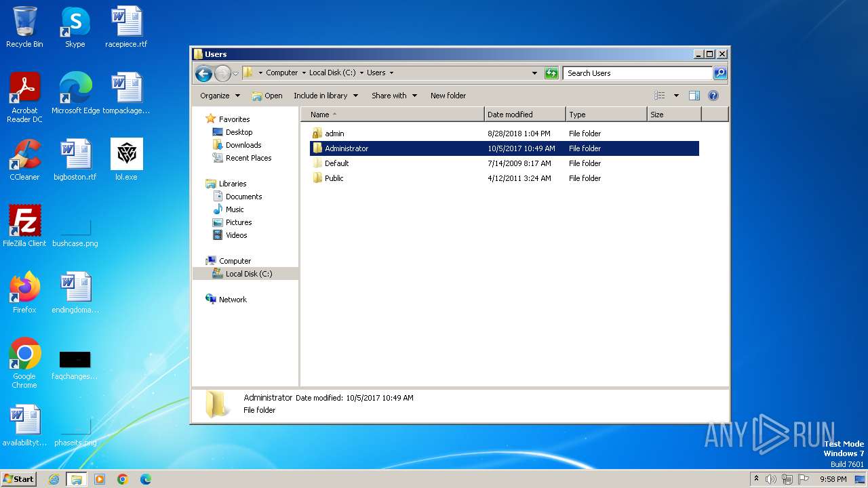The image size is (868, 488).
Task: Select the Acrobat Reader DC shortcut
Action: click(24, 98)
